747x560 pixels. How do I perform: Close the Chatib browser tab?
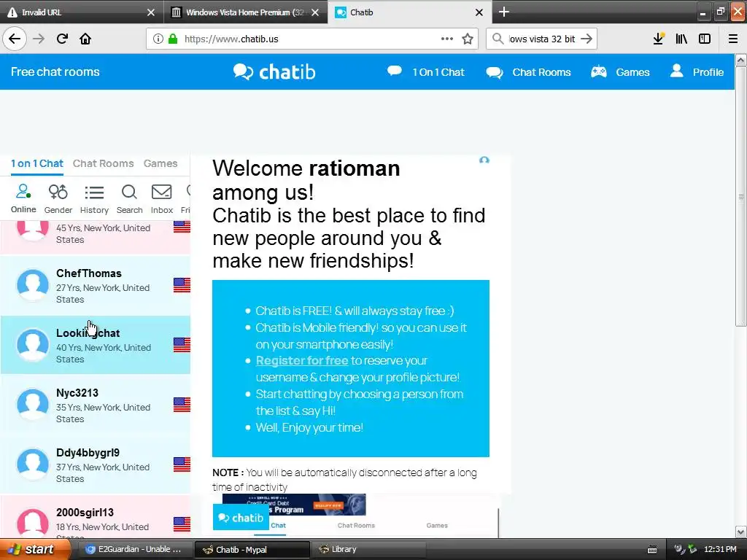coord(479,12)
